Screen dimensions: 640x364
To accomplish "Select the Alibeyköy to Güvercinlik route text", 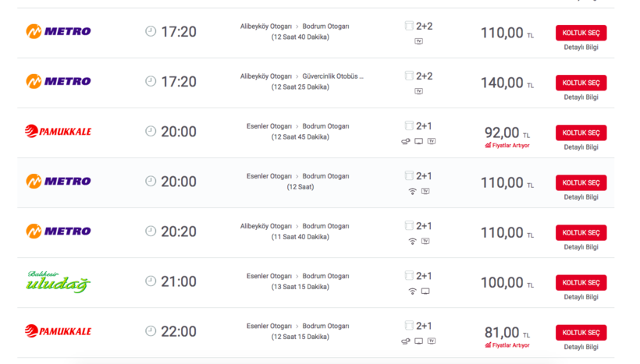I will click(301, 76).
